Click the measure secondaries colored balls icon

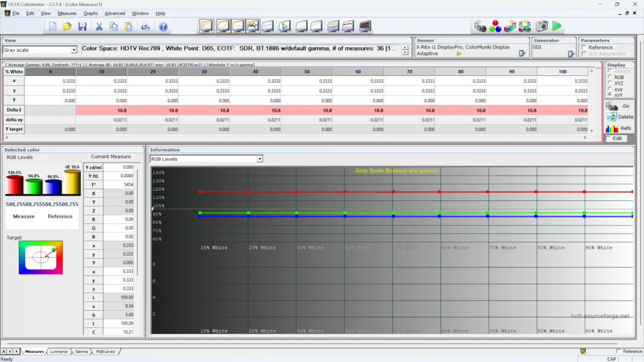[x=510, y=27]
